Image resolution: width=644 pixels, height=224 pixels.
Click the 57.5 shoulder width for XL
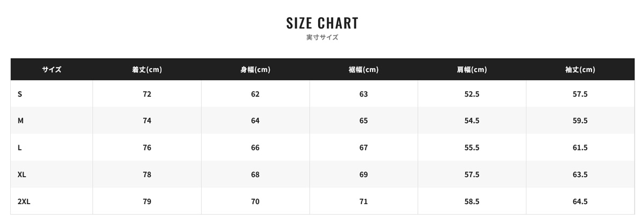[x=472, y=175]
